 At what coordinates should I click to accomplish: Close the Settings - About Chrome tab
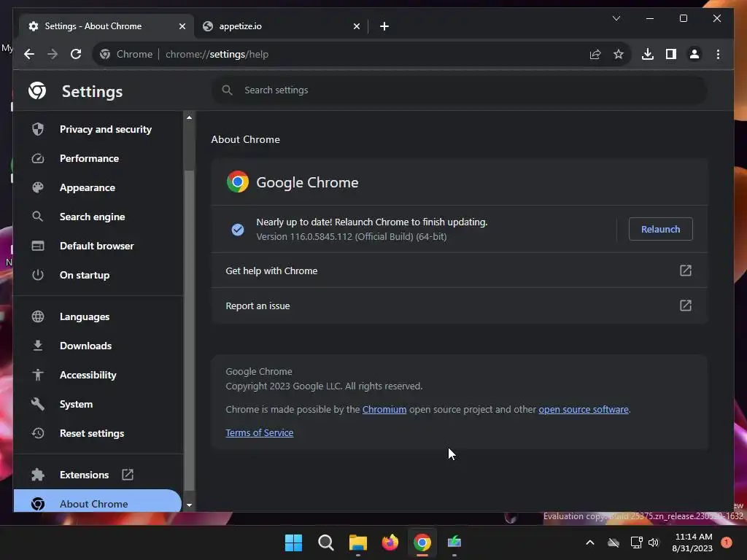(x=182, y=26)
